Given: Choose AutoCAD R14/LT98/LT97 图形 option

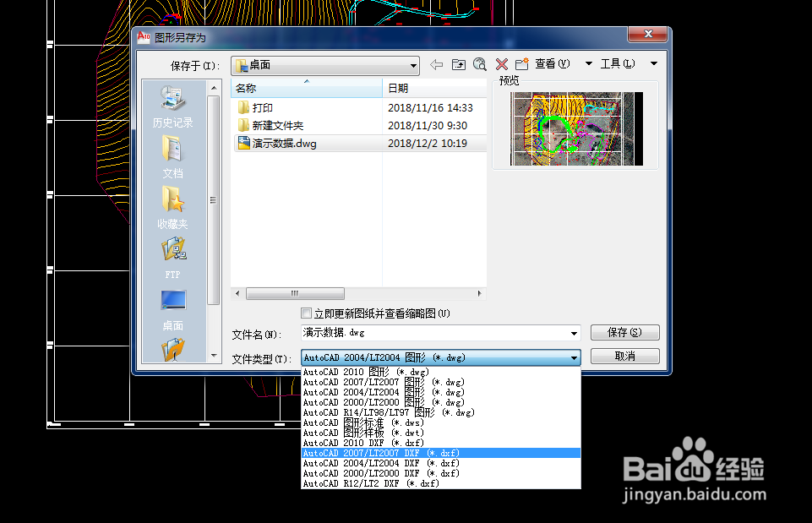Looking at the screenshot, I should pos(441,412).
